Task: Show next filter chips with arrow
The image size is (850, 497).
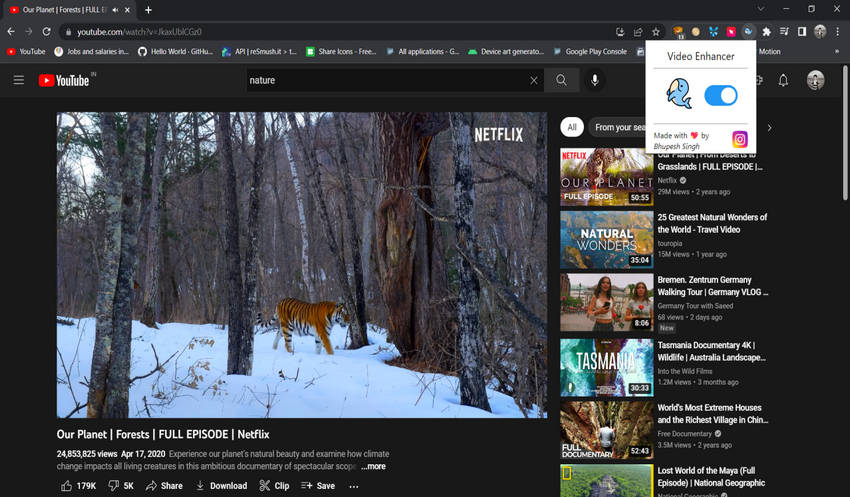Action: tap(769, 128)
